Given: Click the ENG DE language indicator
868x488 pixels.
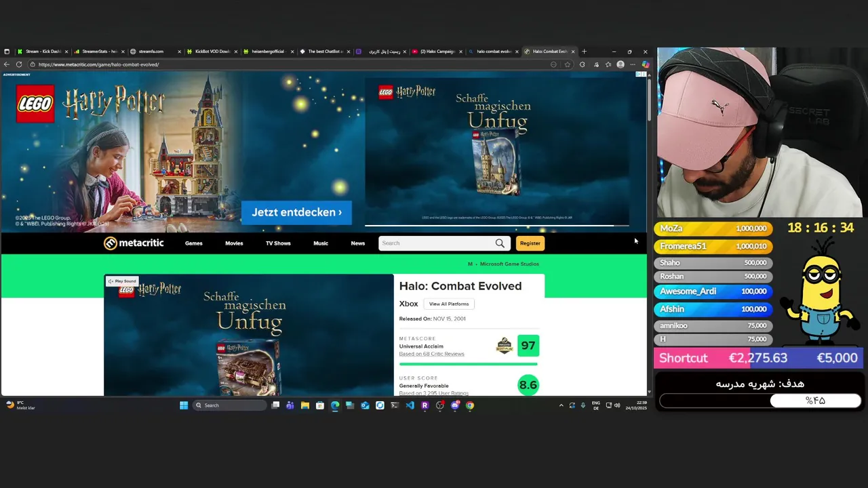Looking at the screenshot, I should click(596, 405).
